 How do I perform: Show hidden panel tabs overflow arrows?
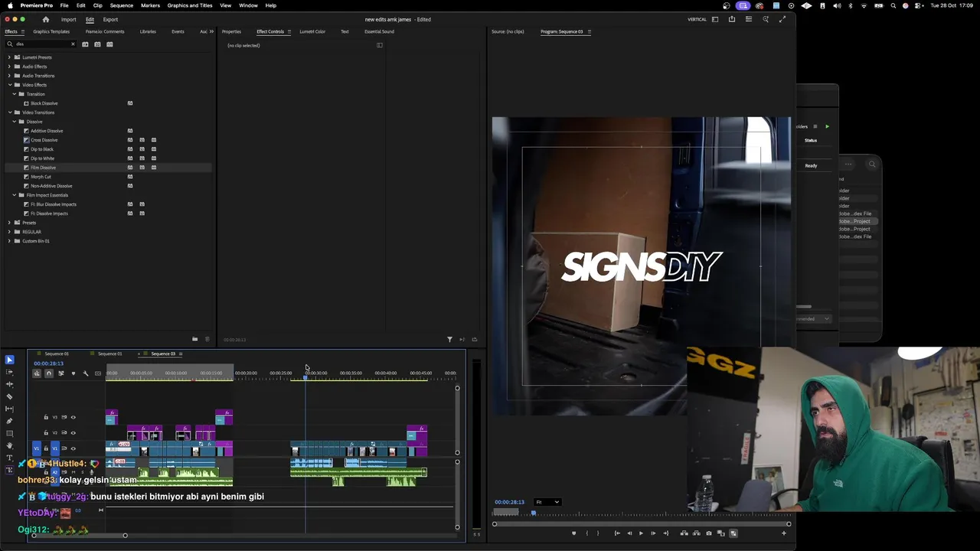211,31
